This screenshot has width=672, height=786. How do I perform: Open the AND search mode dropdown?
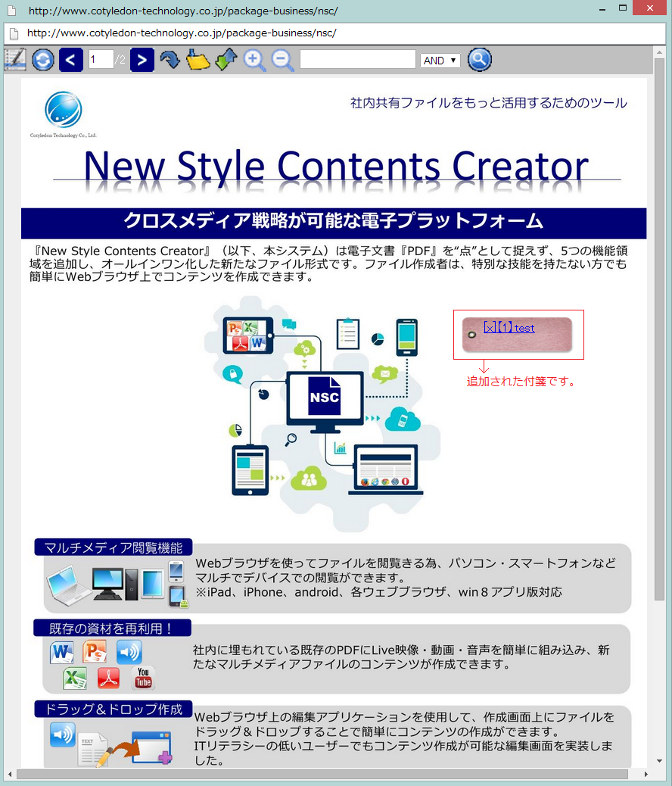[x=440, y=60]
